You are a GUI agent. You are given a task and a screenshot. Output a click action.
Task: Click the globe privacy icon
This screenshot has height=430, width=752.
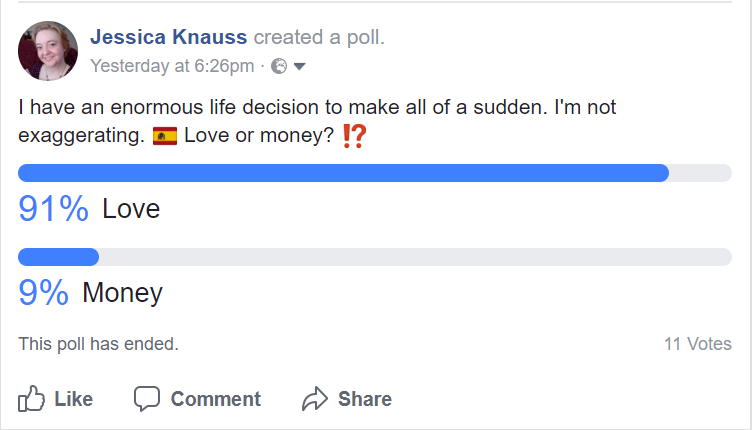(x=280, y=67)
